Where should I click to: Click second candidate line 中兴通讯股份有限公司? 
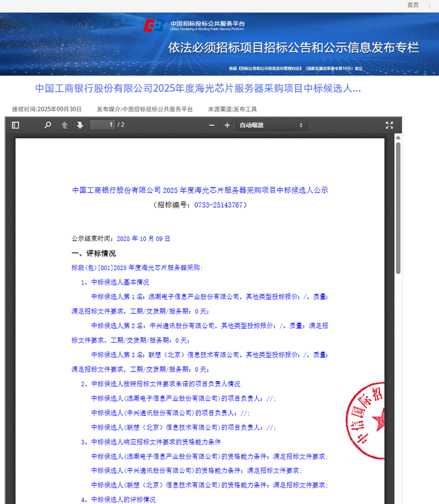(x=199, y=333)
